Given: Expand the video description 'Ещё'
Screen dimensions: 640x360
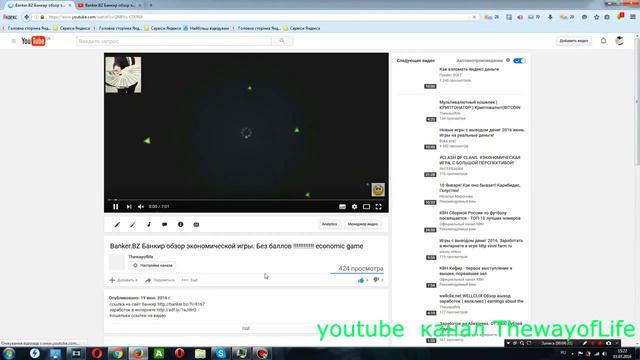Looking at the screenshot, I should (246, 328).
